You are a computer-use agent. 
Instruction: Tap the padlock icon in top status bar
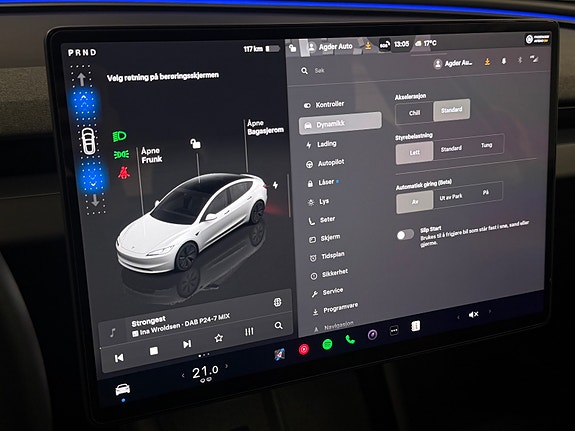(x=292, y=48)
